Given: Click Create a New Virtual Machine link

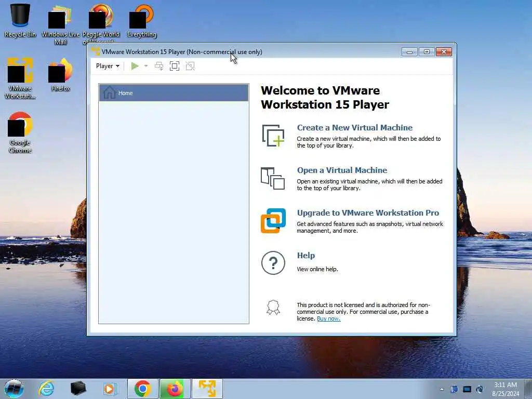Looking at the screenshot, I should pos(354,128).
